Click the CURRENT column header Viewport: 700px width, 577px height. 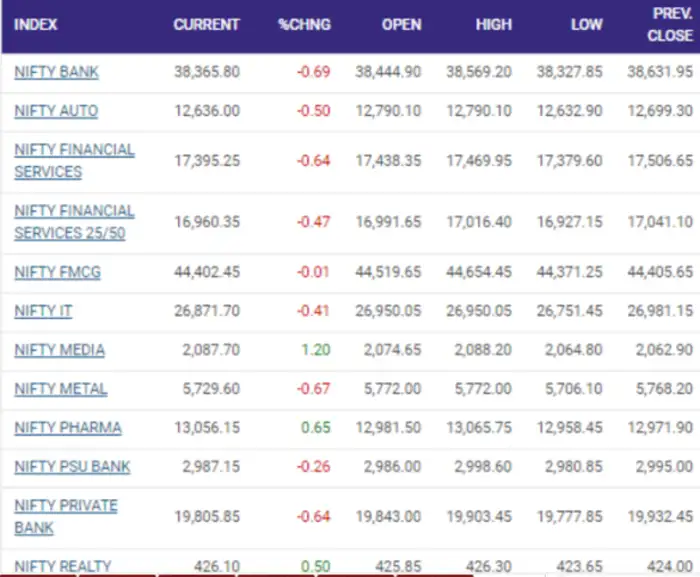[206, 24]
